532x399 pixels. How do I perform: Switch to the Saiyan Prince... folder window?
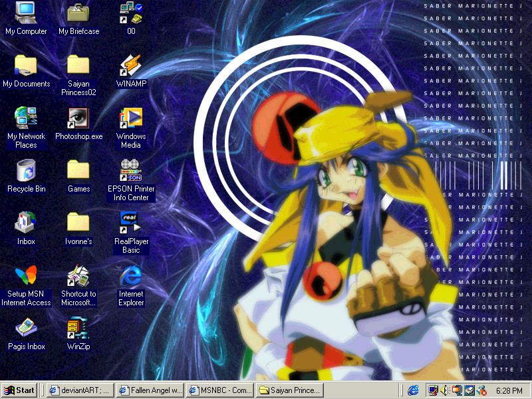(290, 390)
